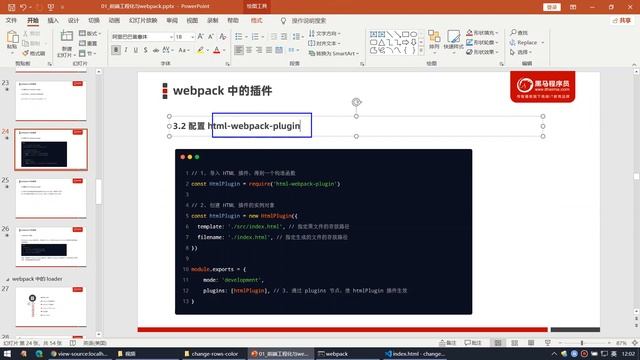Click Start From Beginning presentation icon

[51, 7]
